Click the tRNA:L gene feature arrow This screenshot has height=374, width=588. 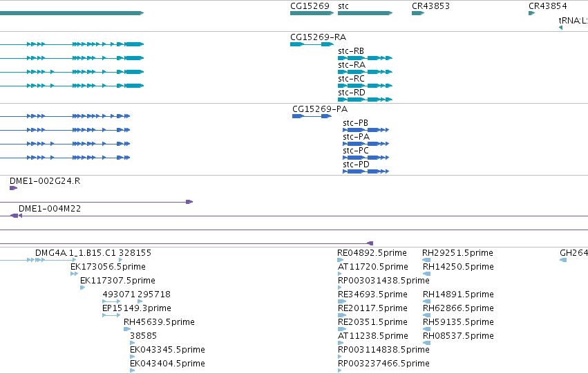click(560, 28)
